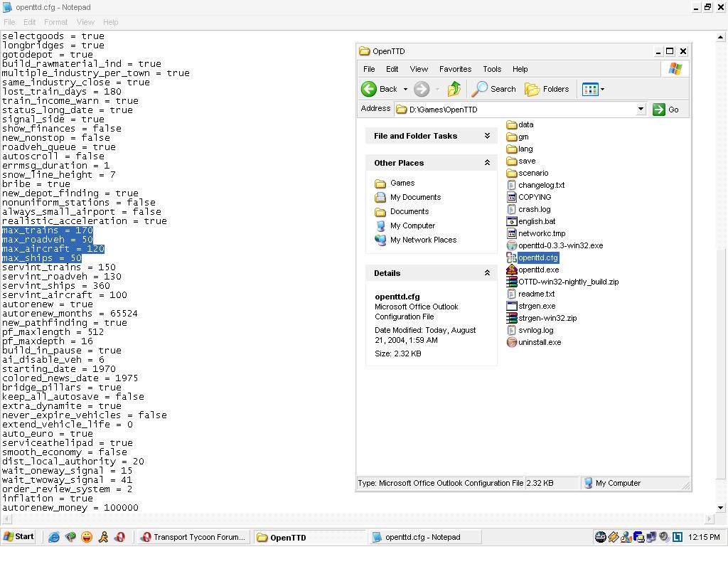Image resolution: width=728 pixels, height=569 pixels.
Task: Open My Network Places link
Action: (x=424, y=240)
